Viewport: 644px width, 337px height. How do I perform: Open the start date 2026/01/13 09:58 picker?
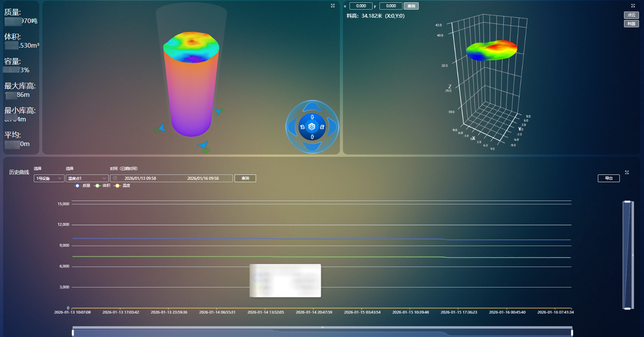click(140, 178)
